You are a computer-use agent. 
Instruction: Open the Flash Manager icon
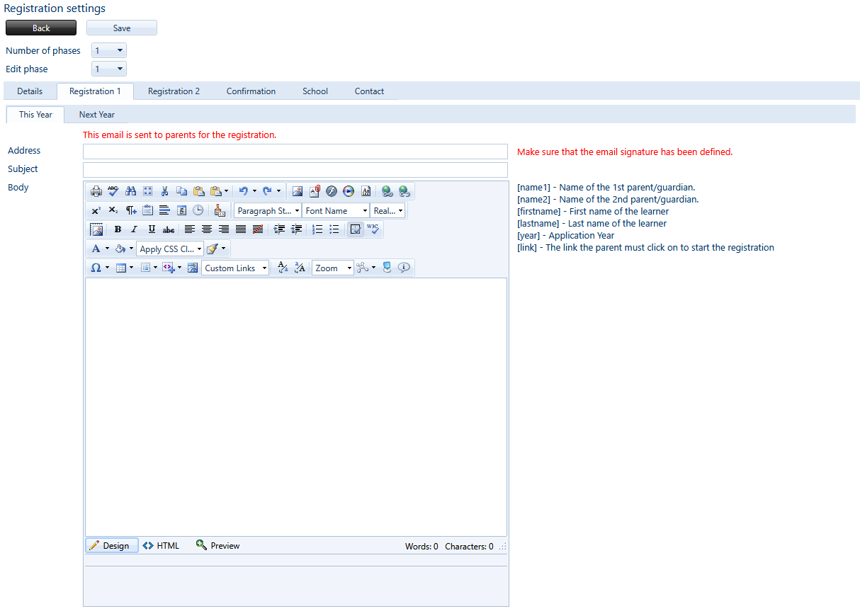click(331, 191)
